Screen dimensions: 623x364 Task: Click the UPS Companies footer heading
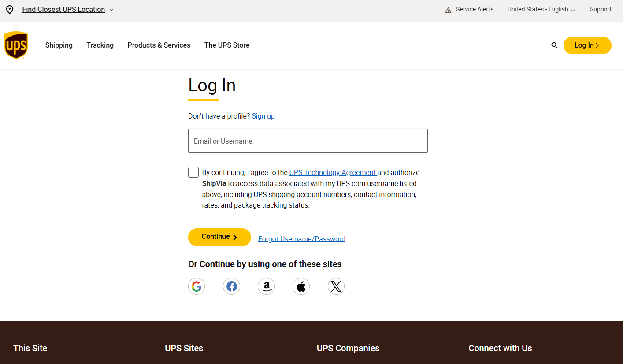[348, 348]
